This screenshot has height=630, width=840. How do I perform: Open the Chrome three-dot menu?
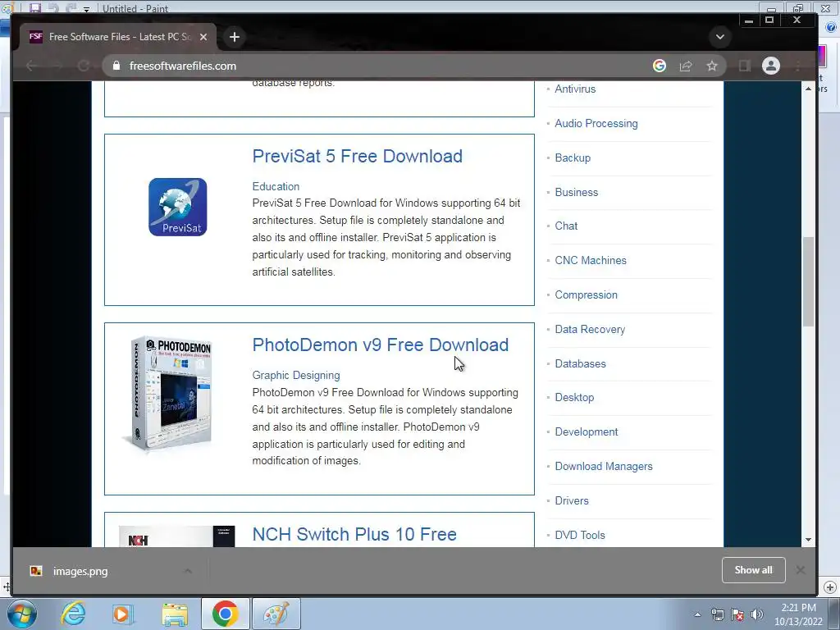pos(798,66)
